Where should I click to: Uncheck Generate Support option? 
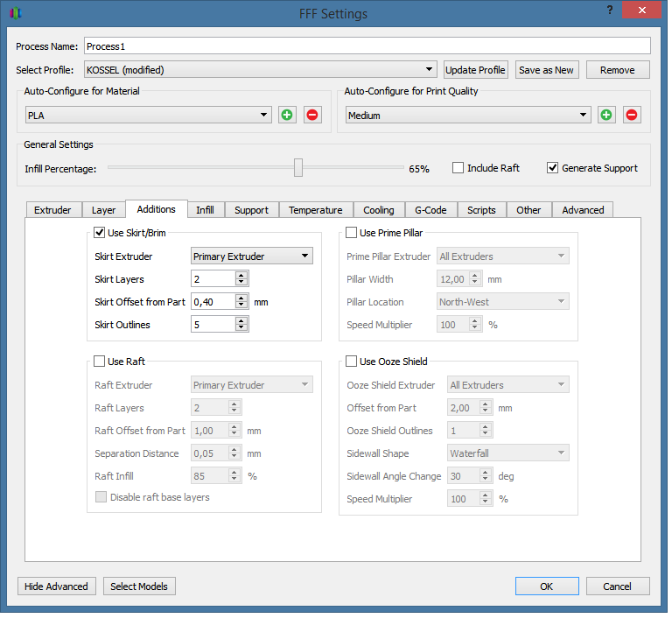(552, 168)
